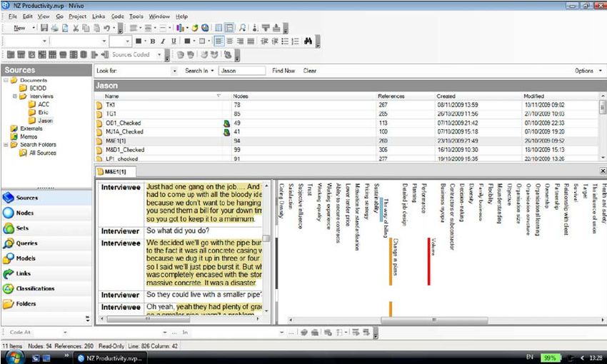Open the Folders navigation button
The image size is (607, 364).
[46, 303]
